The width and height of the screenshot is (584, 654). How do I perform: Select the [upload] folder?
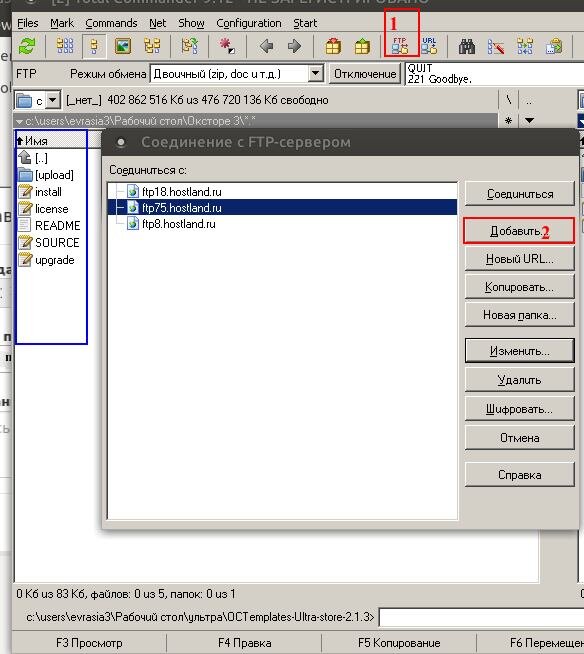(46, 175)
